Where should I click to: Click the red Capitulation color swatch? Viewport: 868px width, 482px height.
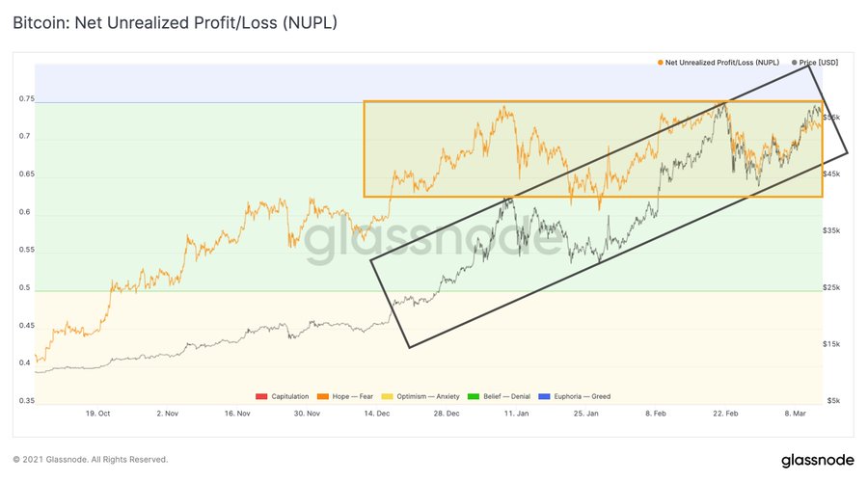(x=261, y=396)
